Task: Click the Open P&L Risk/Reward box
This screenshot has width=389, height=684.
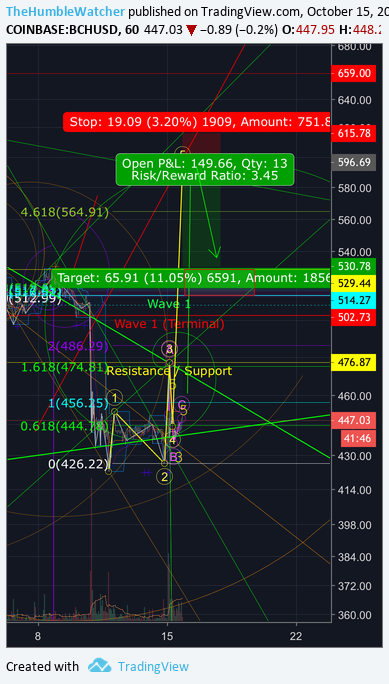Action: pos(205,169)
